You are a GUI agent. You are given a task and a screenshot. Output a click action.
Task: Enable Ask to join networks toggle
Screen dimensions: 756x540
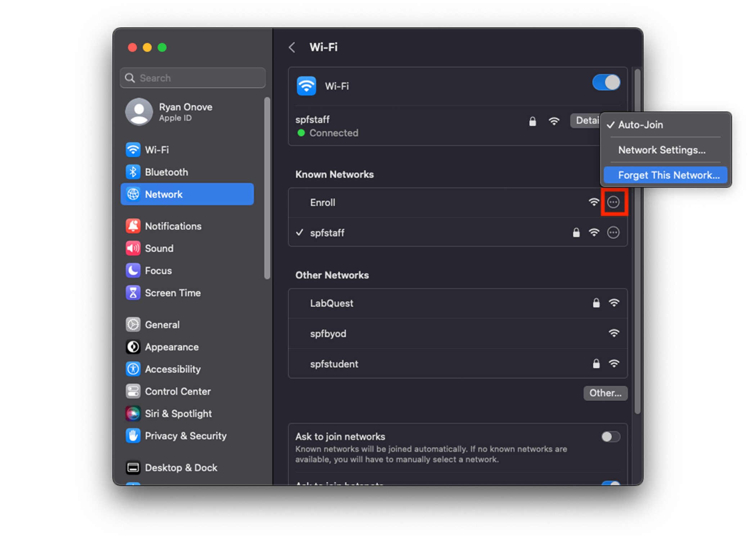coord(611,437)
